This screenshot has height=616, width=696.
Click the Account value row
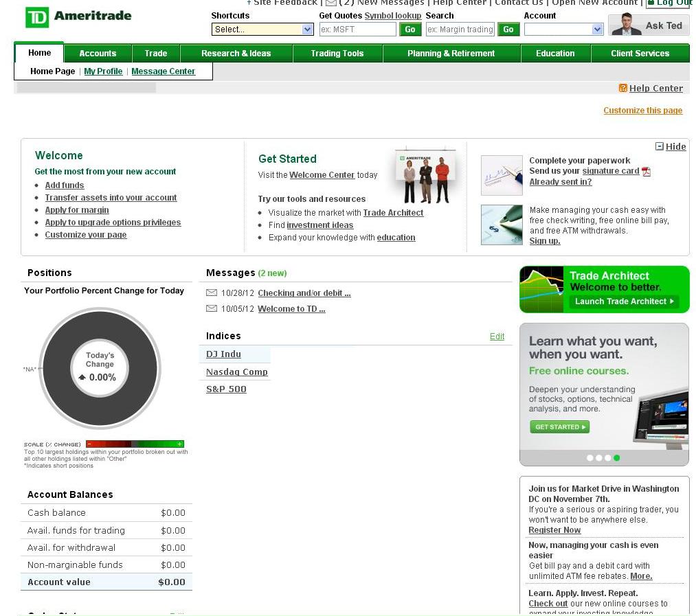(x=106, y=582)
